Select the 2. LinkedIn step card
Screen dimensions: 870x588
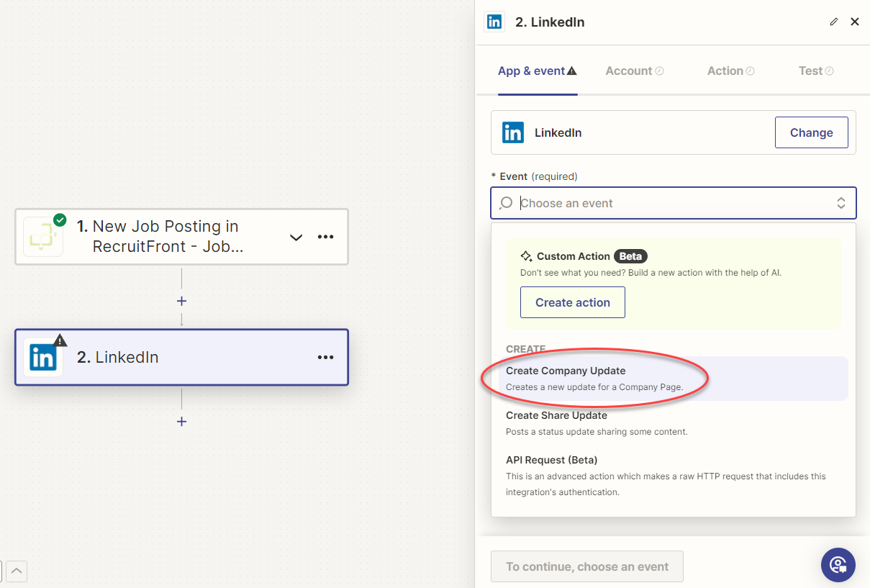(181, 358)
